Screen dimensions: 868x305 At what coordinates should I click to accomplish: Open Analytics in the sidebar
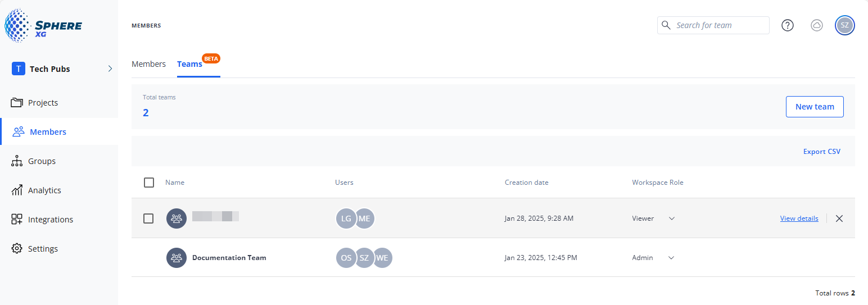(44, 190)
